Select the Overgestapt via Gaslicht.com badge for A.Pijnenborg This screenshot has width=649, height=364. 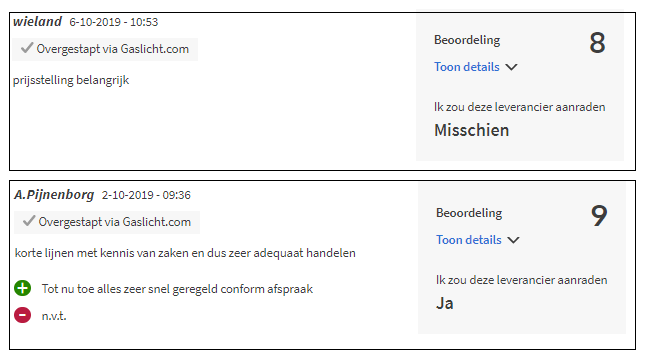point(107,222)
